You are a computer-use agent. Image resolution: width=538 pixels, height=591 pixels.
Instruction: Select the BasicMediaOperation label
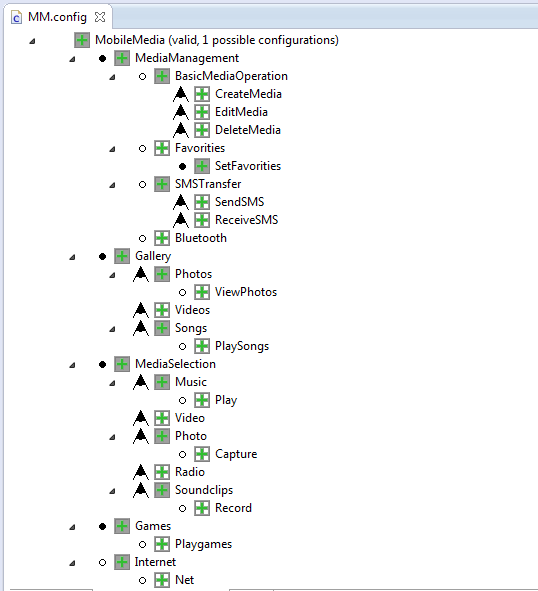pos(231,76)
